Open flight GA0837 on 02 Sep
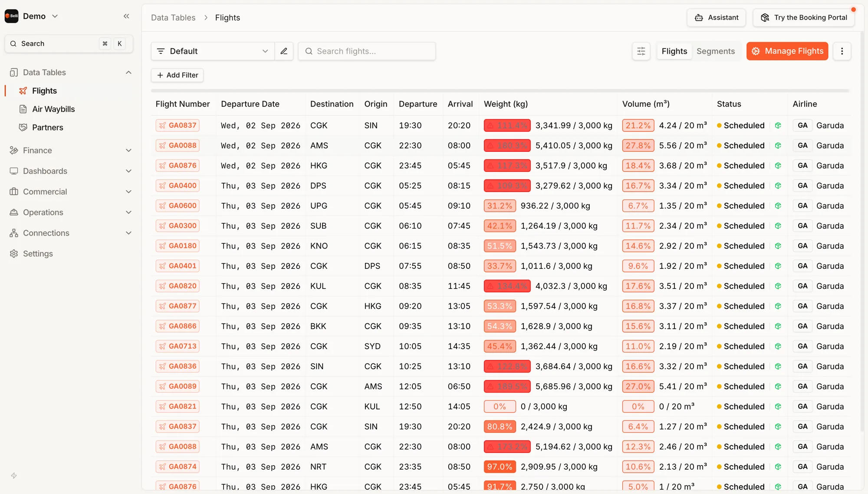Viewport: 868px width, 494px height. (178, 125)
